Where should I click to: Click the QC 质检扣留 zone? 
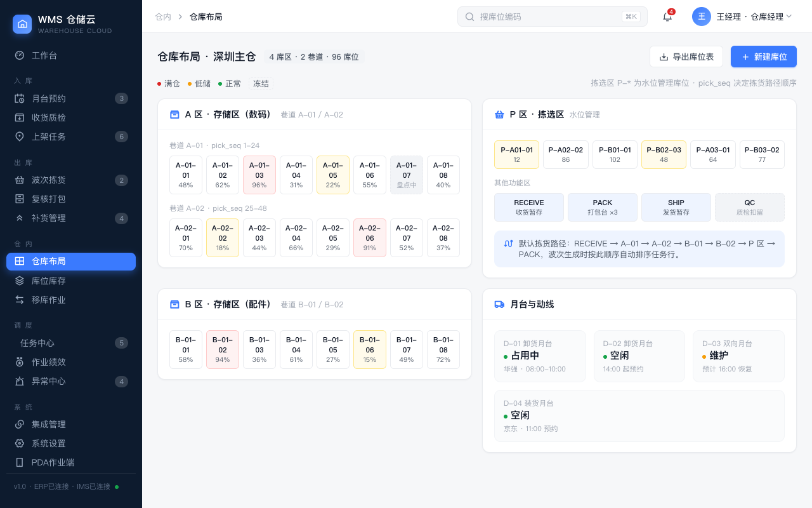[x=750, y=207]
